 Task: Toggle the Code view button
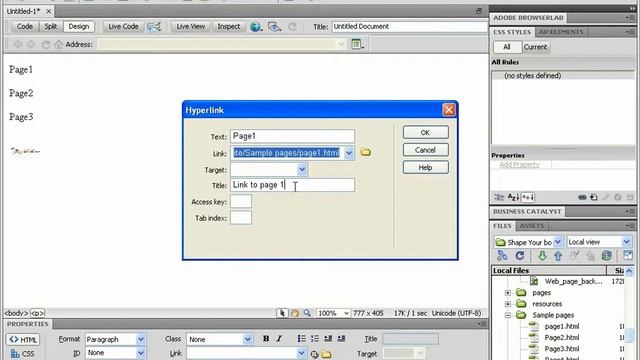click(x=24, y=27)
